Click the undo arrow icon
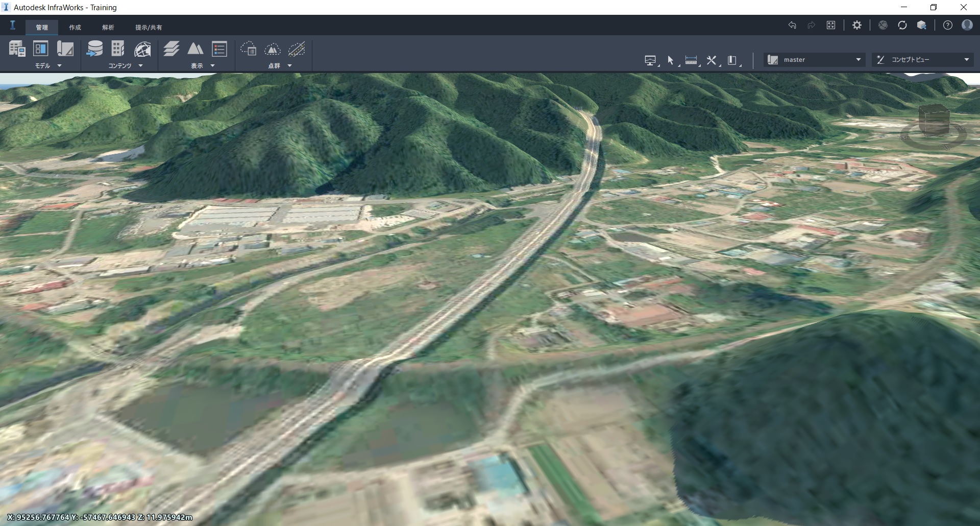Screen dimensions: 980x526 [792, 25]
